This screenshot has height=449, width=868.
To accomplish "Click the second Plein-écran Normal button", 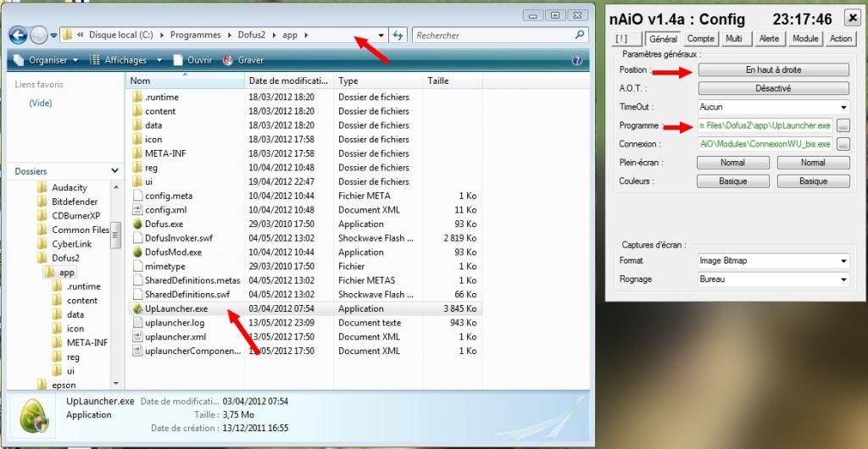I will [x=813, y=164].
